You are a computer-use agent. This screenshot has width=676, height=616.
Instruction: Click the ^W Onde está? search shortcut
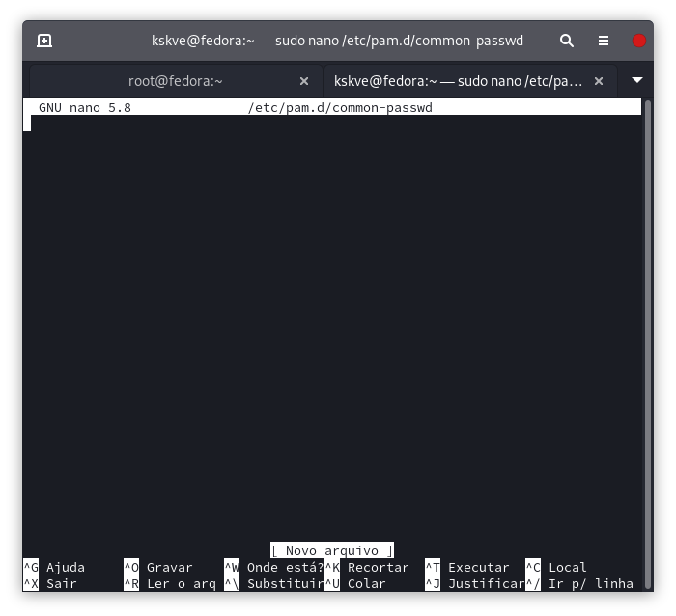click(274, 567)
